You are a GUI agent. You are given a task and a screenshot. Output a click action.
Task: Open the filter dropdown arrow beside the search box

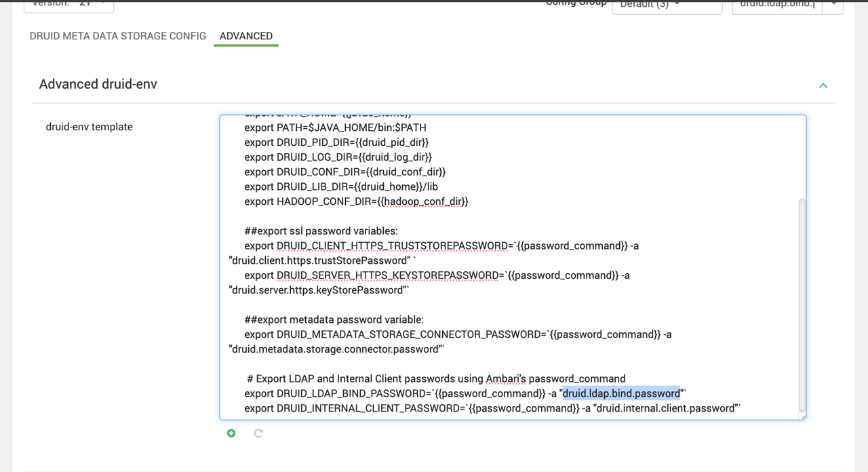[x=833, y=5]
